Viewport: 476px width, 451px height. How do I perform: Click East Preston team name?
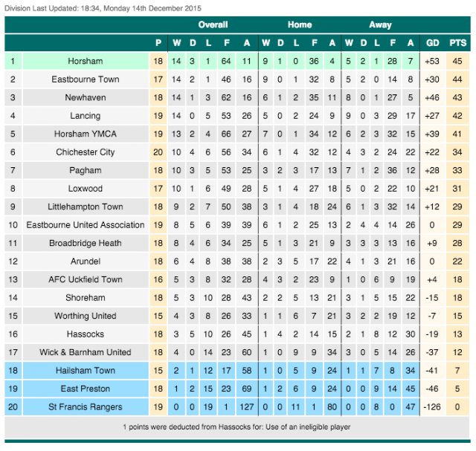coord(86,389)
